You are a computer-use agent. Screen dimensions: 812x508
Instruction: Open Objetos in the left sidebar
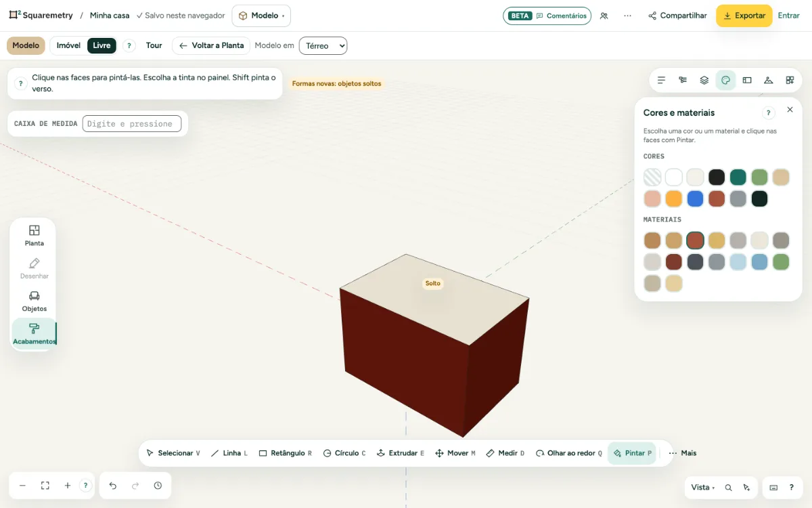(35, 301)
